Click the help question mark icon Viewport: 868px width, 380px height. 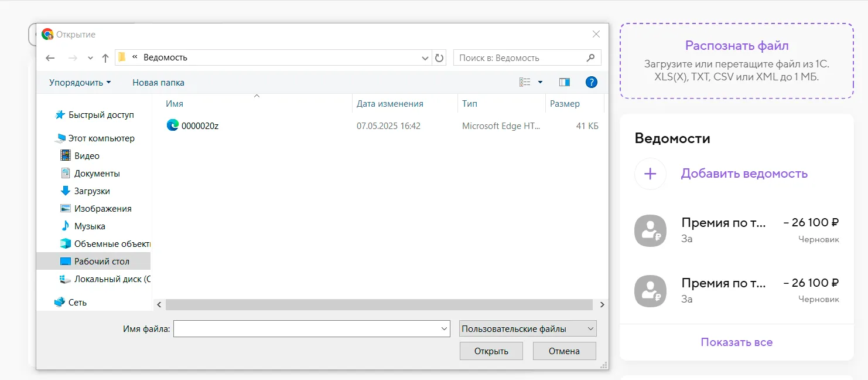(592, 83)
